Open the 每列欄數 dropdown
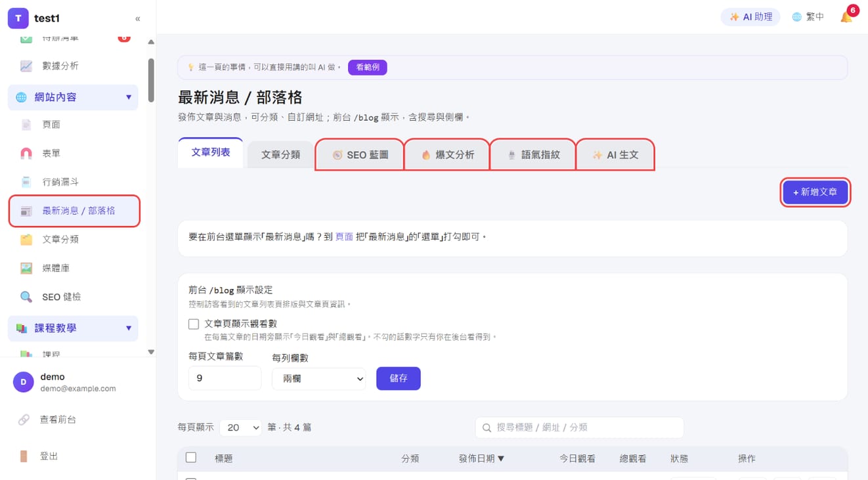 click(x=318, y=379)
